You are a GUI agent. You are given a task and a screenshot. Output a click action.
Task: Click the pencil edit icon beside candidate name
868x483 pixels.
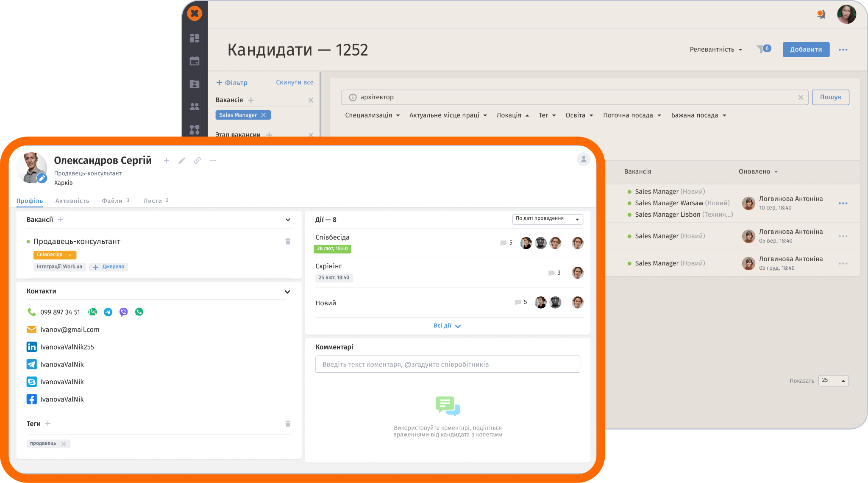(x=182, y=160)
